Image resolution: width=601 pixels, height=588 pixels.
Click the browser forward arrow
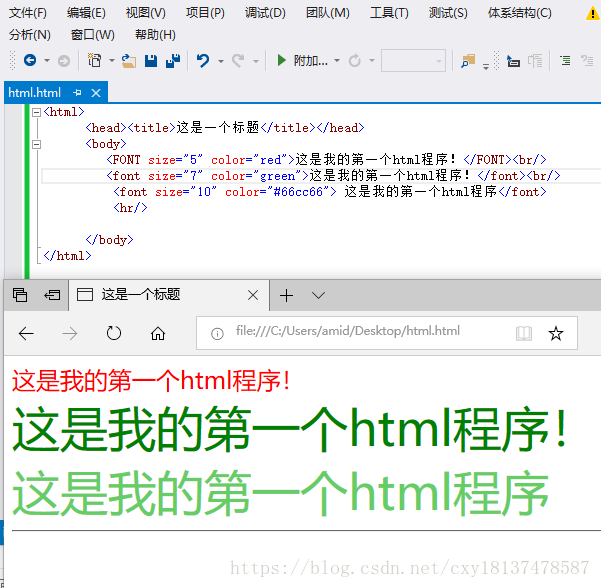click(x=69, y=334)
